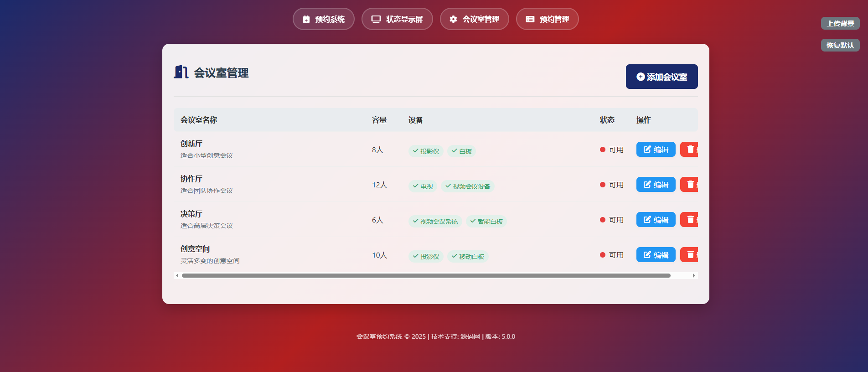This screenshot has height=372, width=868.
Task: Select the 会议室管理 navigation tab
Action: pos(474,19)
